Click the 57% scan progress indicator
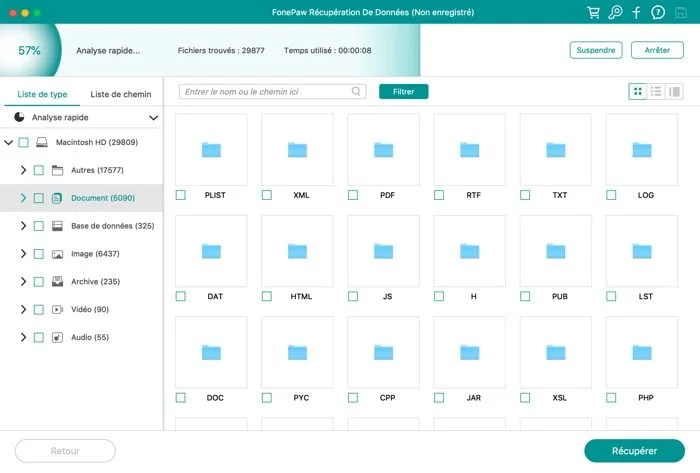 (x=29, y=50)
